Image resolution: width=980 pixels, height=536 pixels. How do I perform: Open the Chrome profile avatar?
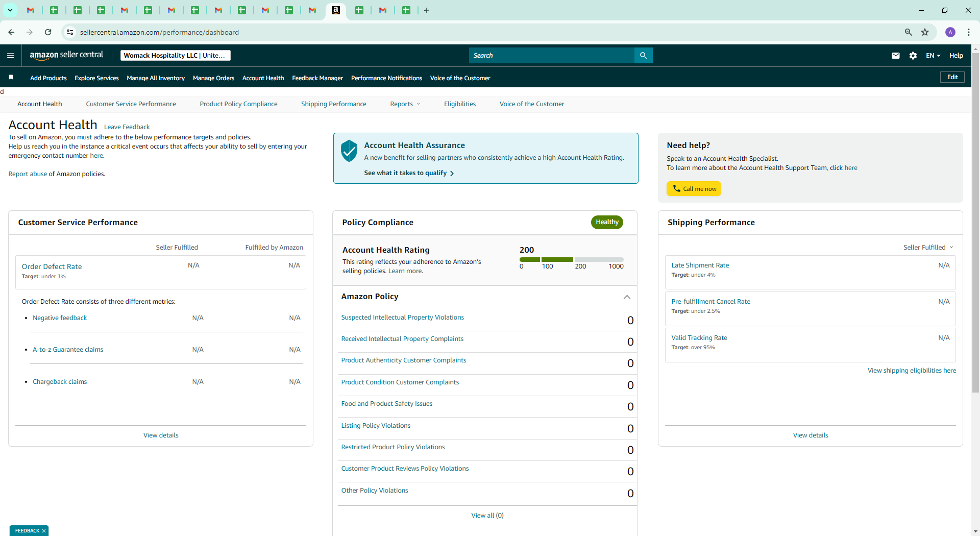(x=950, y=32)
